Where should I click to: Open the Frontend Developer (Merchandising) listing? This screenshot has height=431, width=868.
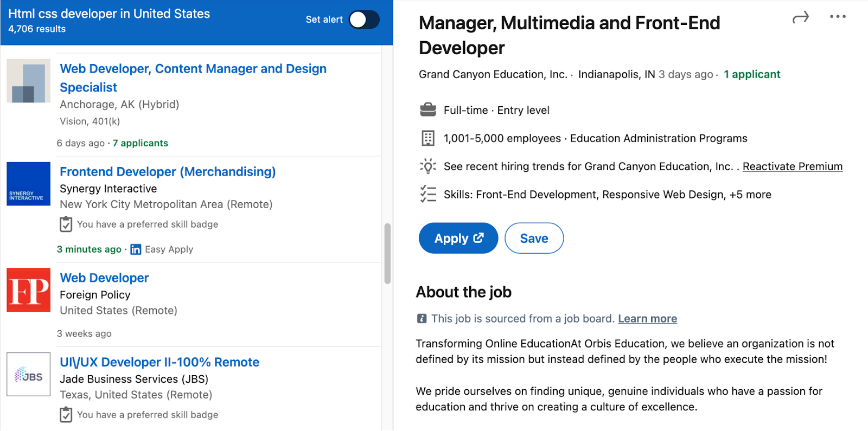tap(168, 172)
